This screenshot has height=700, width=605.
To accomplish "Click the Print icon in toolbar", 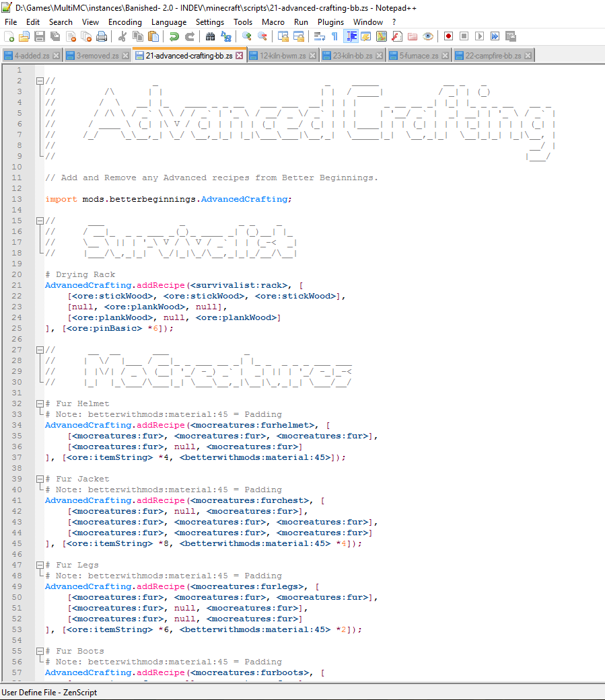I will coord(102,36).
